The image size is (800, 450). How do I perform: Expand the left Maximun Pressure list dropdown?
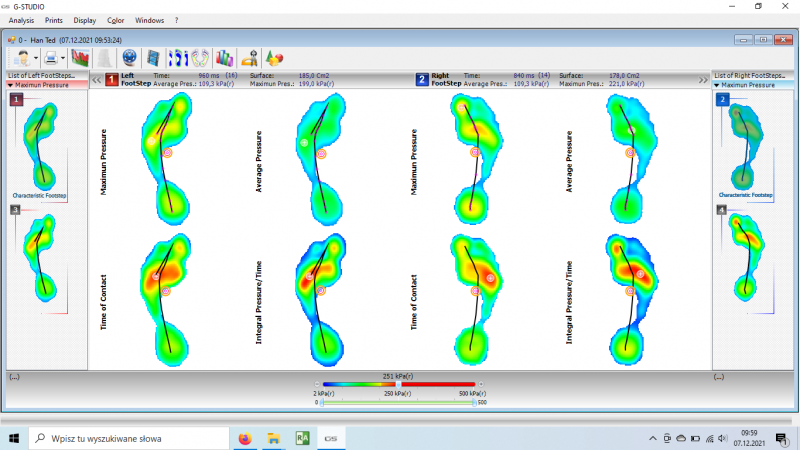pyautogui.click(x=10, y=85)
